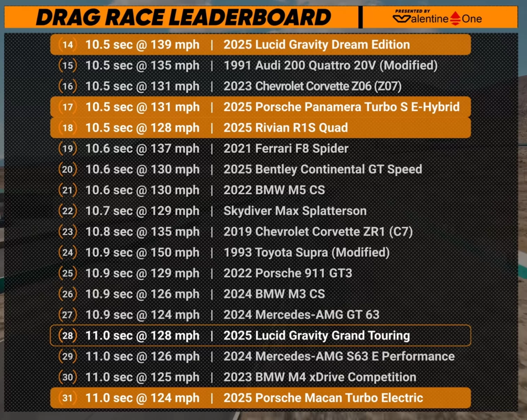Click the 2025 Porsche Panamera Turbo S E-Hybrid name
Screen dimensions: 527x420
pyautogui.click(x=341, y=107)
